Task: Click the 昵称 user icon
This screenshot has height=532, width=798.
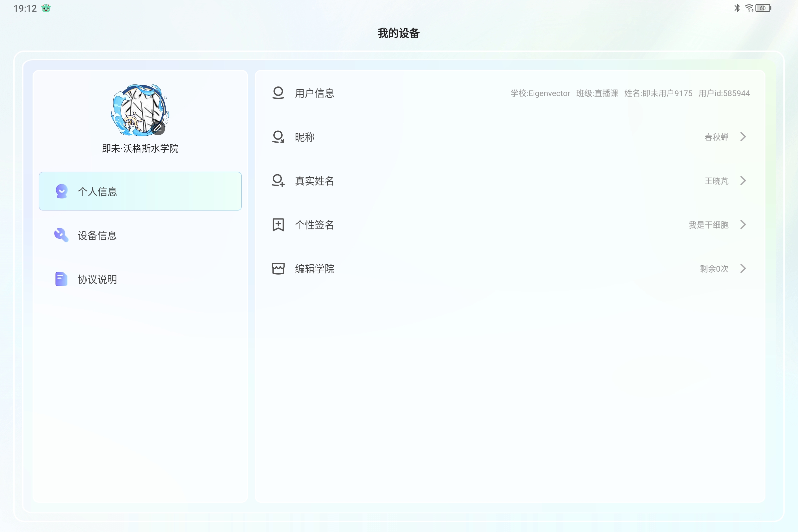Action: (278, 137)
